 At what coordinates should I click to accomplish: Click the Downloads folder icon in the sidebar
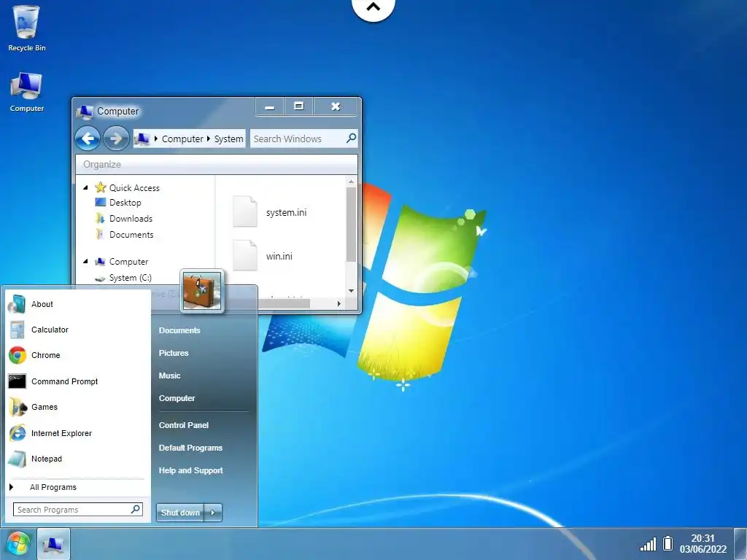[x=100, y=219]
